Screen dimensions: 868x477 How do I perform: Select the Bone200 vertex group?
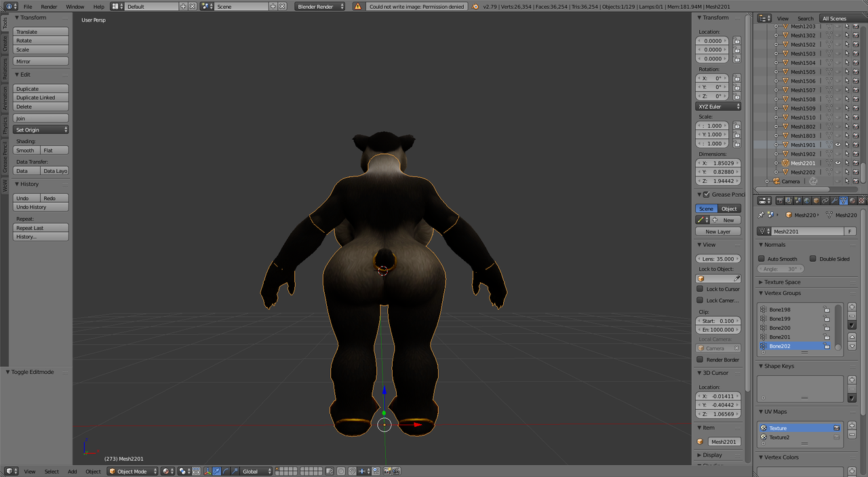[796, 328]
